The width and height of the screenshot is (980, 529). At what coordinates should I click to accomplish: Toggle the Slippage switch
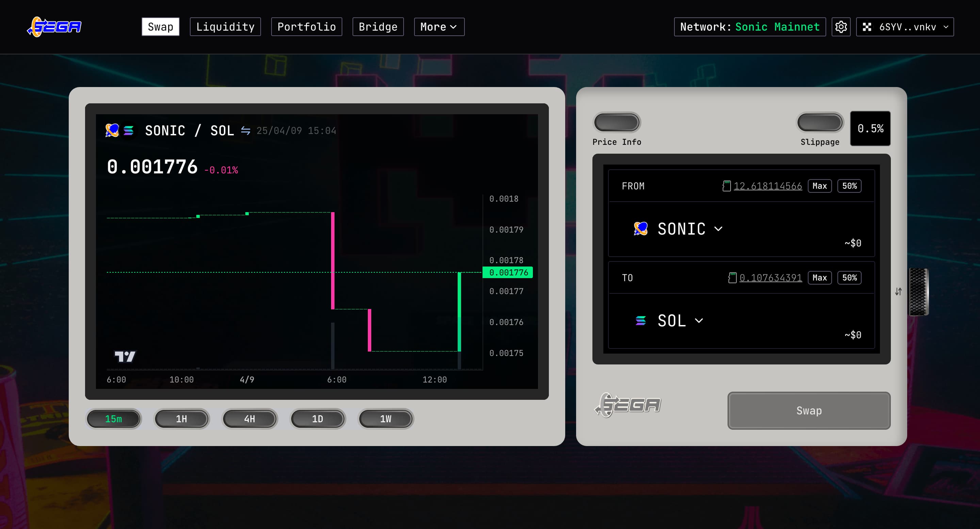(x=820, y=123)
